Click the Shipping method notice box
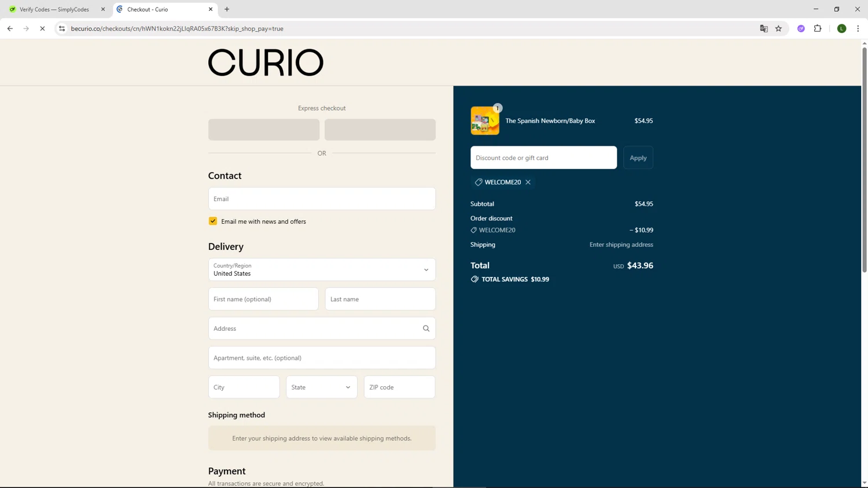 pos(322,438)
